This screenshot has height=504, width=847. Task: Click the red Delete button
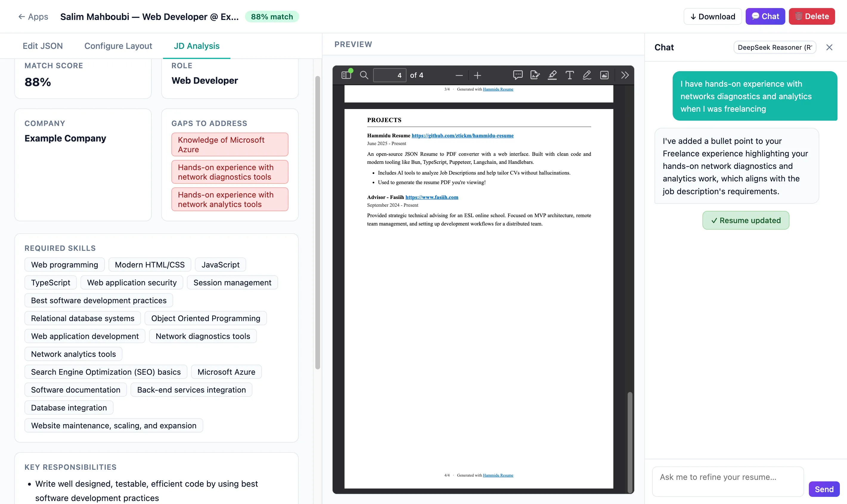point(812,16)
